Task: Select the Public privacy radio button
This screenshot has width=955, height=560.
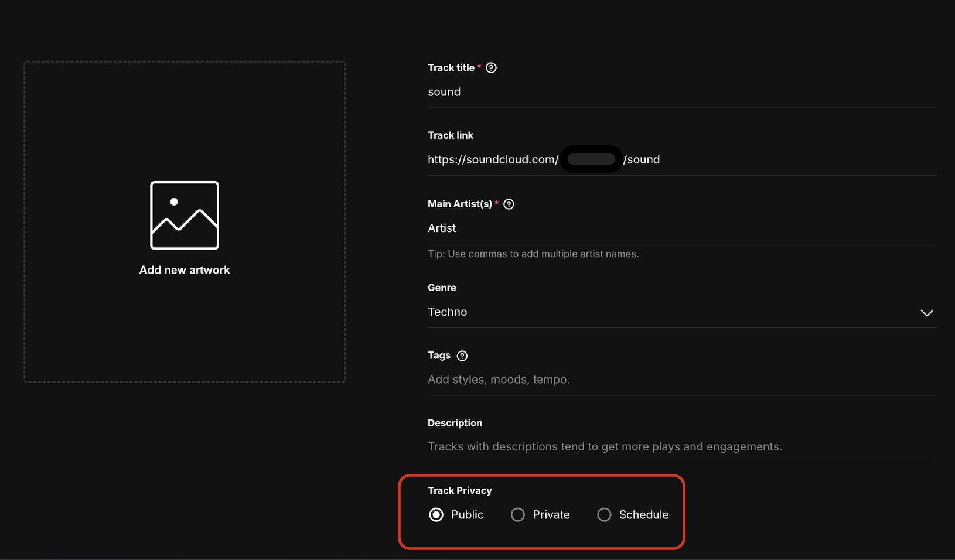Action: [436, 515]
